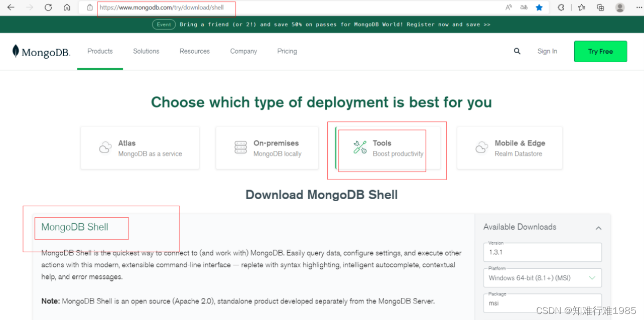Open the Company menu
The width and height of the screenshot is (644, 320).
point(243,51)
